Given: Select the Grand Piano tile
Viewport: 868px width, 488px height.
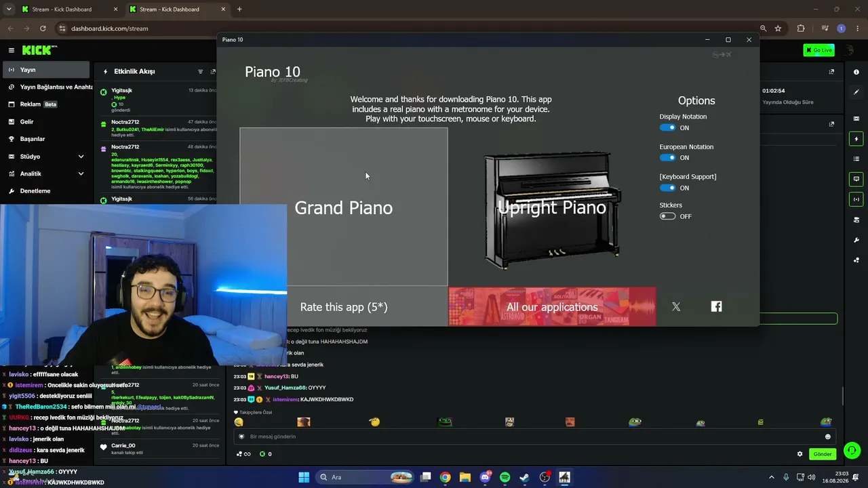Looking at the screenshot, I should [344, 207].
